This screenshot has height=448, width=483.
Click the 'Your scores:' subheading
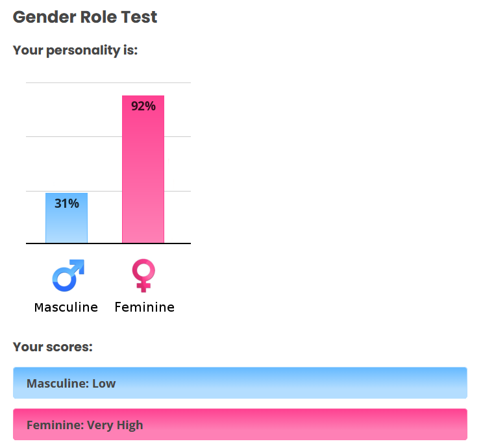[53, 347]
